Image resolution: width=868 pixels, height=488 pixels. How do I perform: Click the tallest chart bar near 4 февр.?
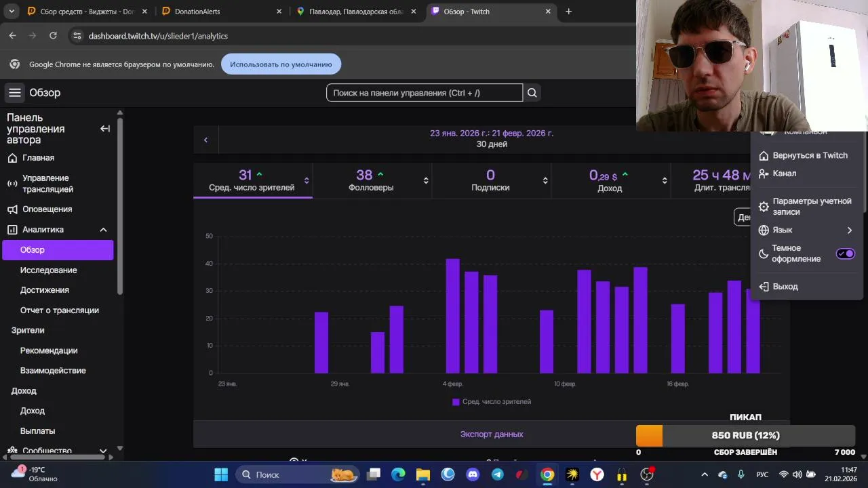[452, 316]
